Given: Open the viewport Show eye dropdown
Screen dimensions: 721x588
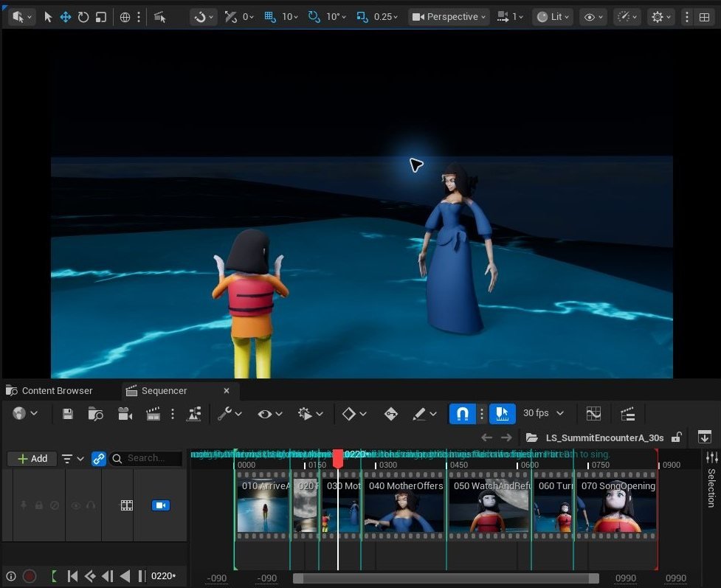Looking at the screenshot, I should (x=593, y=17).
